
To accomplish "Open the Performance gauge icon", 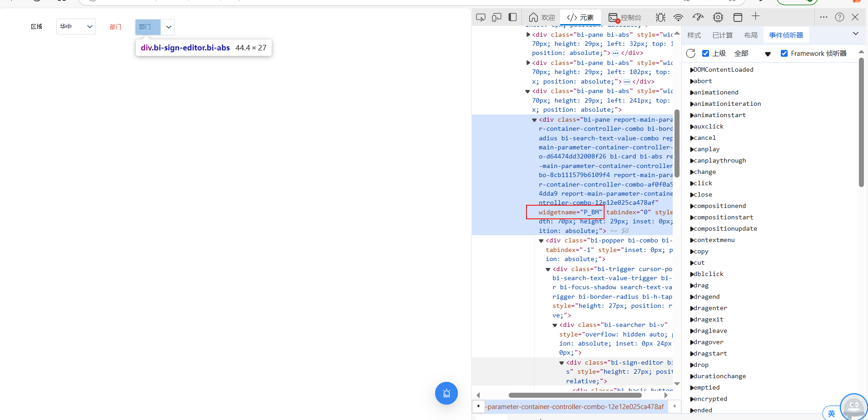I will (698, 17).
